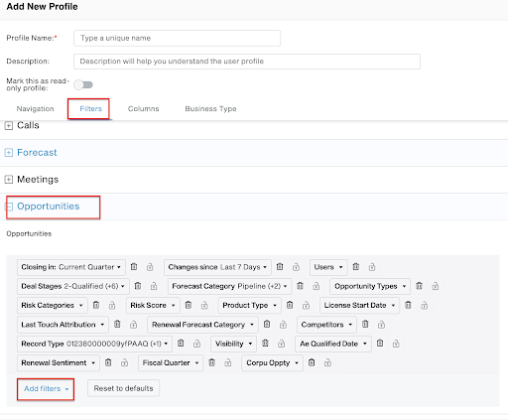Click trash icon next to Visibility filter
508x420 pixels.
point(265,344)
